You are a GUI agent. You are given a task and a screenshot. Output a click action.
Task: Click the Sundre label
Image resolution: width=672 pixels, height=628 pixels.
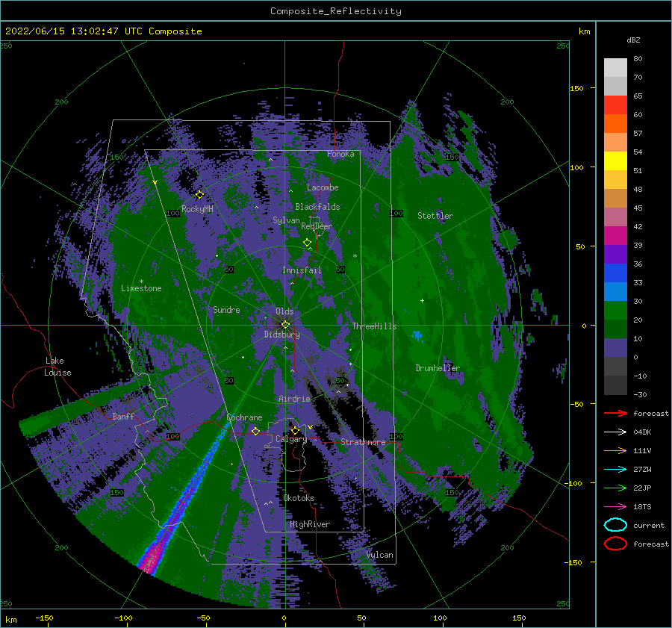226,309
